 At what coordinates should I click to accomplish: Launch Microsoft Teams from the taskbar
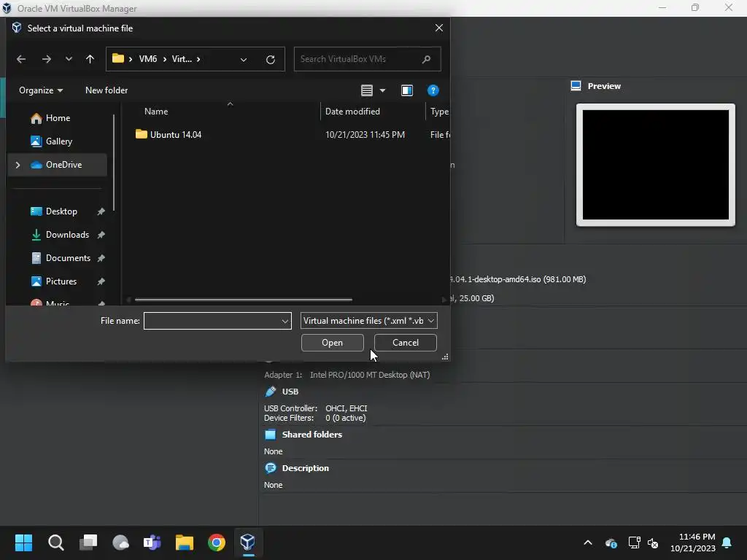152,542
